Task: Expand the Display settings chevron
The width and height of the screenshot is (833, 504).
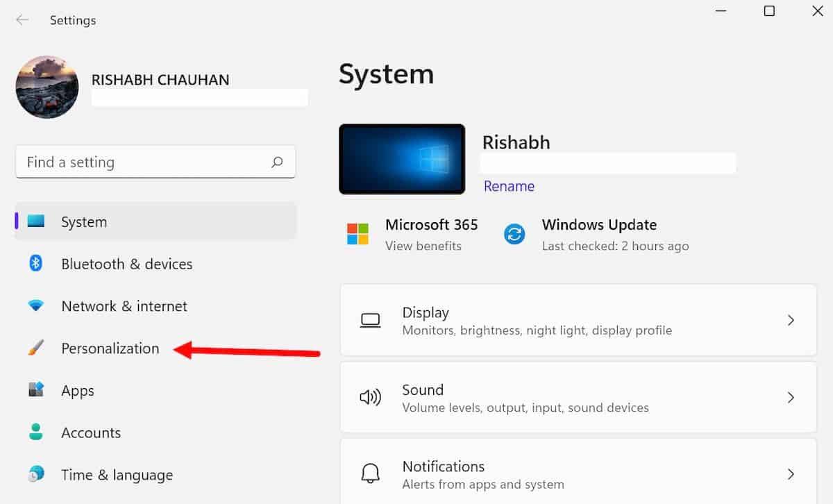Action: (790, 320)
